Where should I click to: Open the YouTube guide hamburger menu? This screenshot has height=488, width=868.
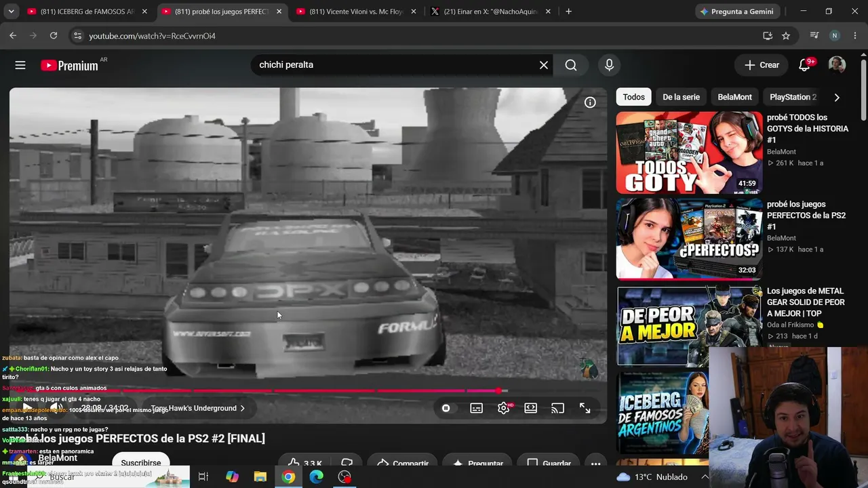pos(20,65)
